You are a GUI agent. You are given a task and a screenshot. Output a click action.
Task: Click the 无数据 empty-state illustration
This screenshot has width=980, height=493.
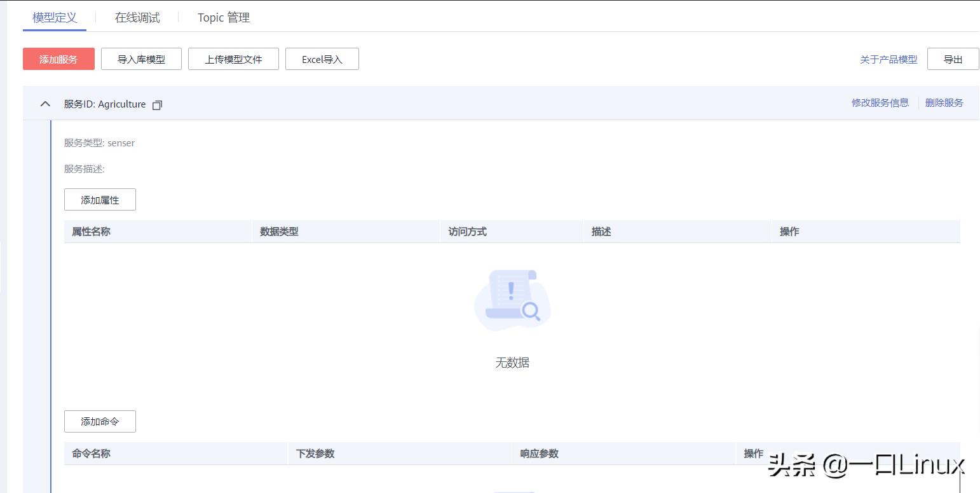(512, 299)
